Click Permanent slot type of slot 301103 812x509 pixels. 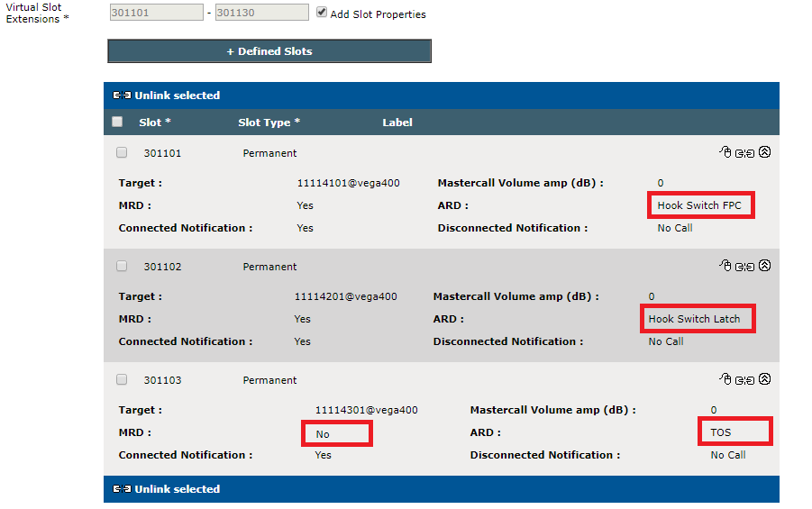(269, 380)
